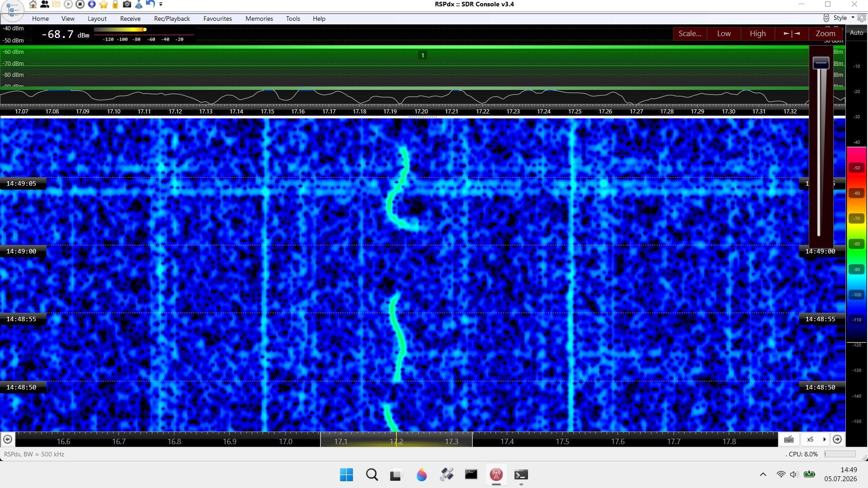Click the blue undo arrow icon
Screen dimensions: 868x488
click(151, 5)
